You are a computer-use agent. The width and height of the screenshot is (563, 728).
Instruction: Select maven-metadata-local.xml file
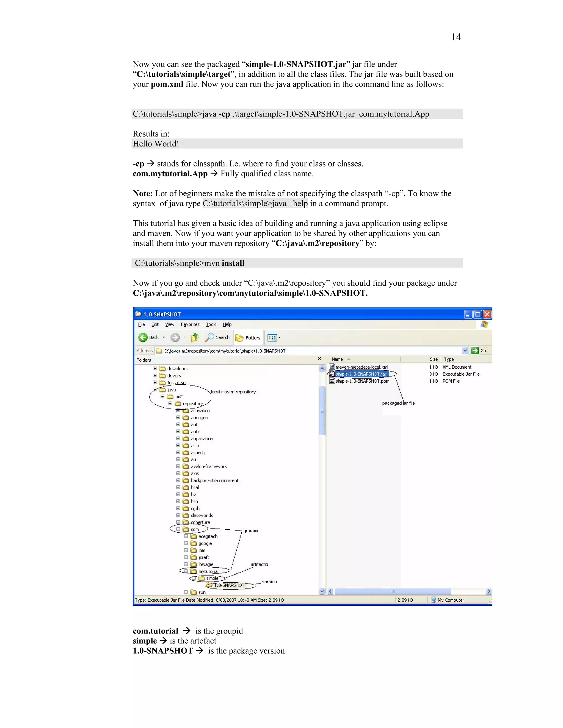tap(362, 367)
